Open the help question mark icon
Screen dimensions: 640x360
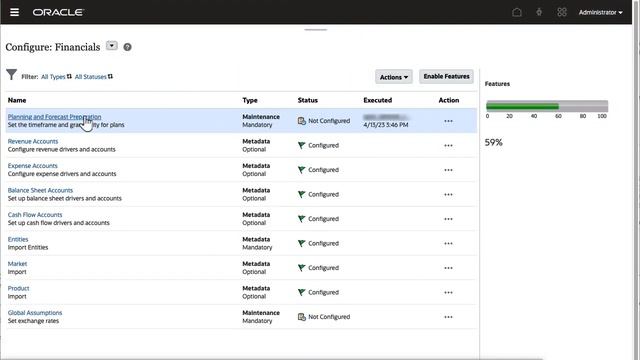click(x=127, y=47)
